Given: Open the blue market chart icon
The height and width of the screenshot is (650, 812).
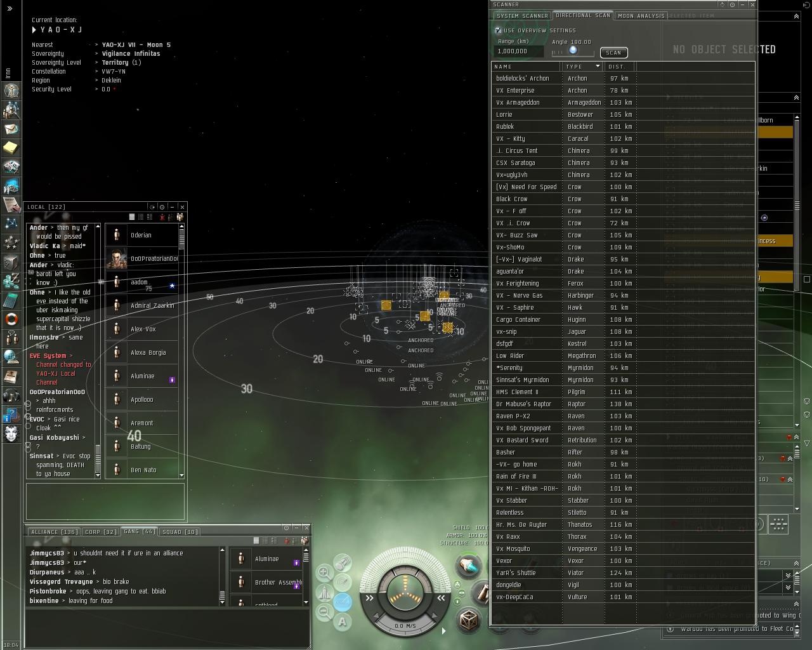Looking at the screenshot, I should (11, 186).
